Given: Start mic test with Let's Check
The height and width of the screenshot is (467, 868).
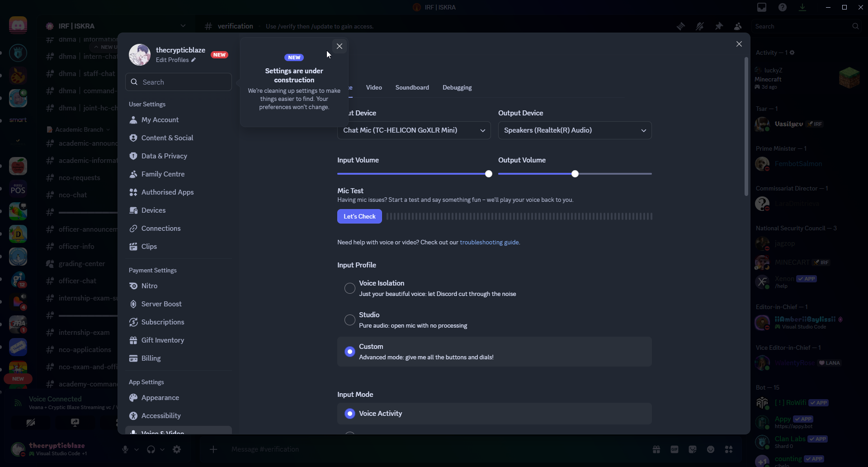Looking at the screenshot, I should [359, 216].
